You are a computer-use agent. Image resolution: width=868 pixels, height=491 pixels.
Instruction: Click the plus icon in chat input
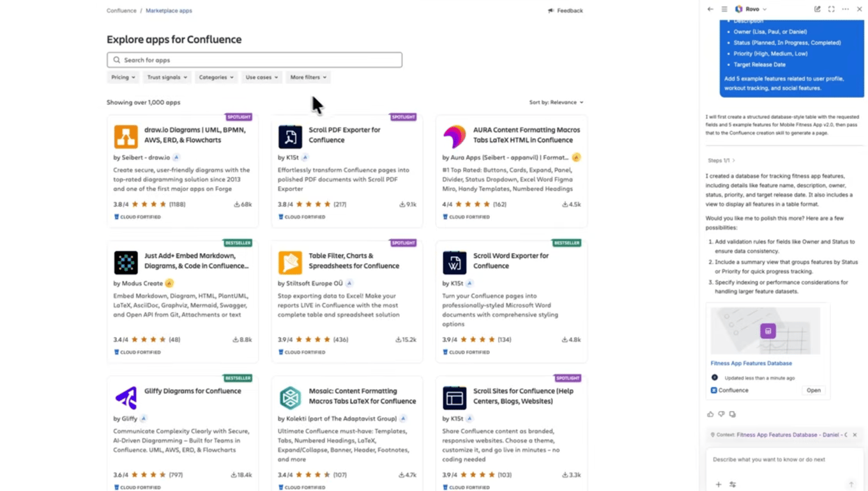click(x=719, y=485)
